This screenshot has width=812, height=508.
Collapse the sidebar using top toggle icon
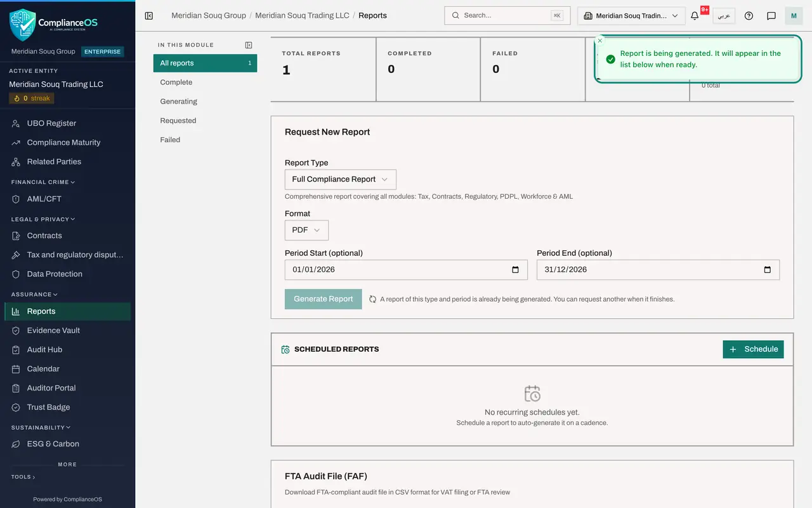point(149,16)
